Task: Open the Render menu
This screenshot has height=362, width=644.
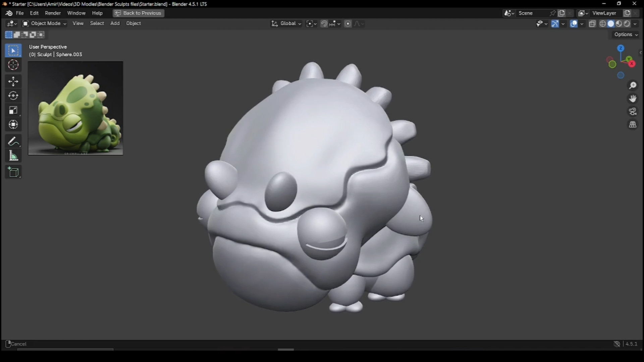Action: pos(53,13)
